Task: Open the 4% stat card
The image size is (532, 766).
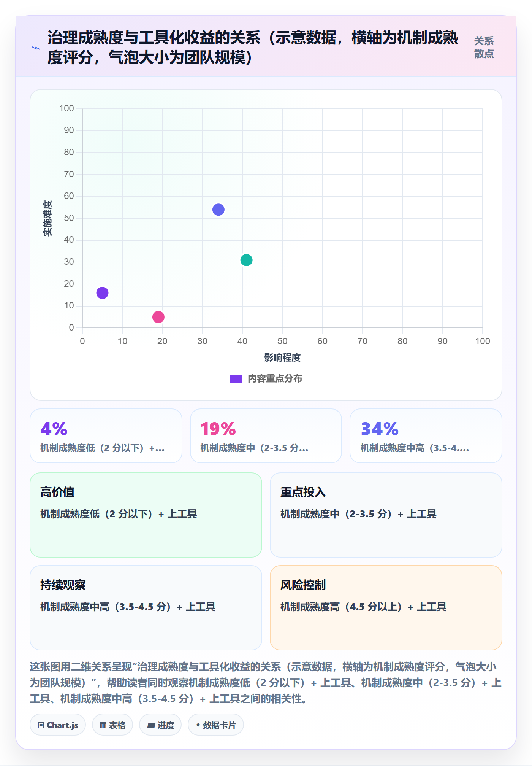Action: point(106,436)
